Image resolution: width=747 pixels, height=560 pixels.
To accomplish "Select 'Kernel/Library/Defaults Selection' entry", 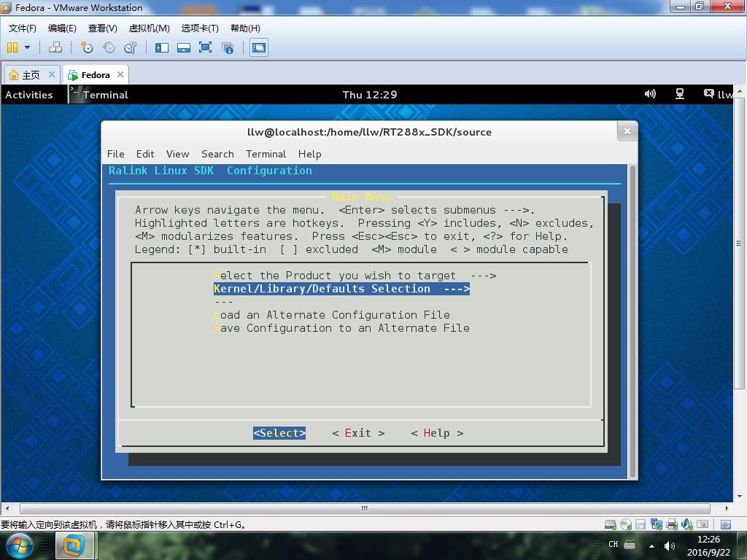I will click(341, 289).
